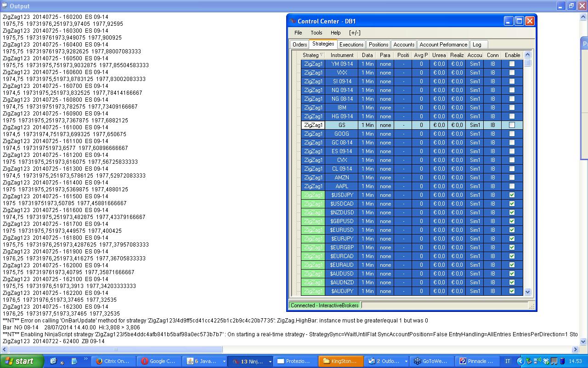Switch to the Orders tab
This screenshot has width=588, height=368.
coord(300,45)
